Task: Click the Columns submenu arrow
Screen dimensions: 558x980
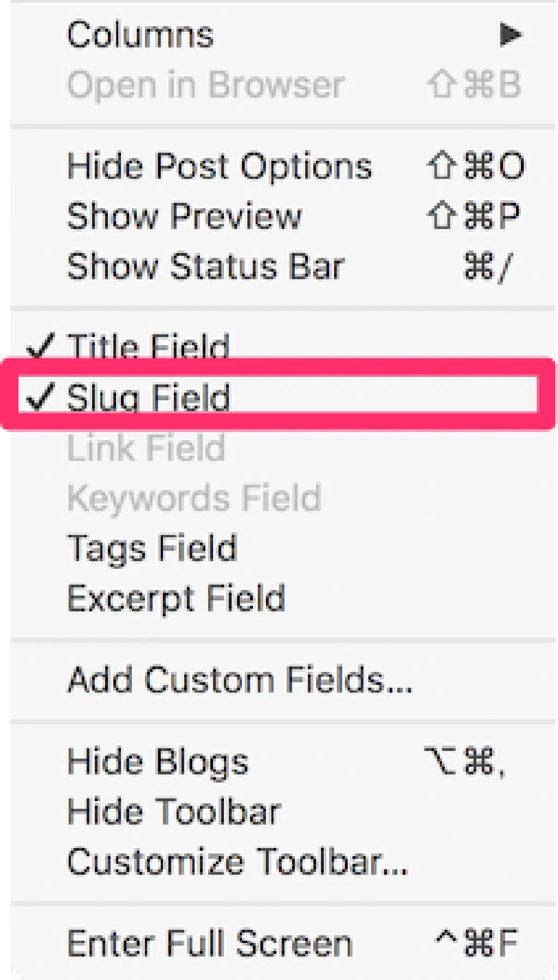Action: coord(511,35)
